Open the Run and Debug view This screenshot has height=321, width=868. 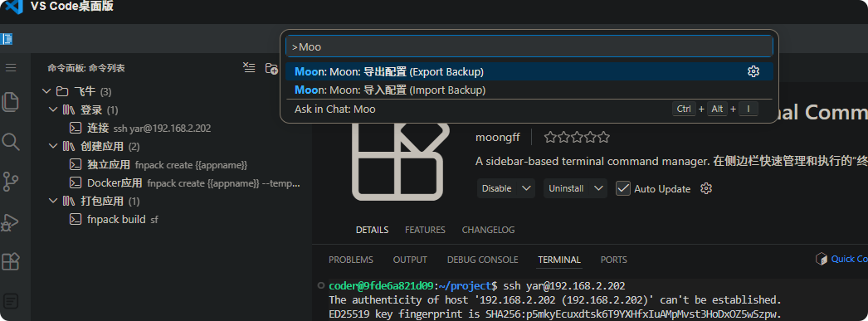tap(11, 221)
